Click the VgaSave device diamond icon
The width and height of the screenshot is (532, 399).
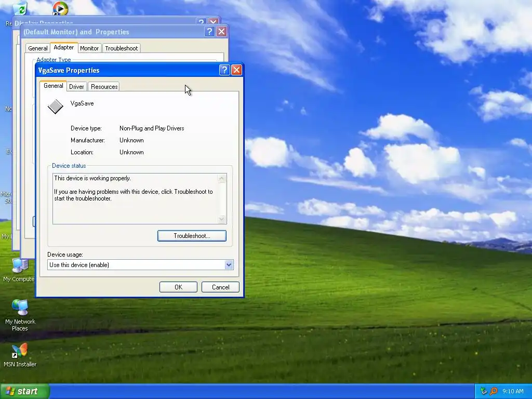coord(55,107)
